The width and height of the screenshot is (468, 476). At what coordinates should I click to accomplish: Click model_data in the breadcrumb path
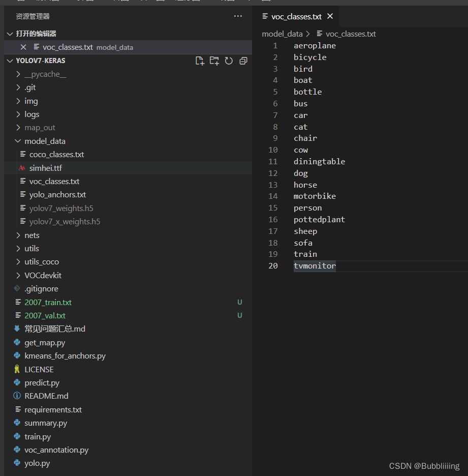coord(282,34)
